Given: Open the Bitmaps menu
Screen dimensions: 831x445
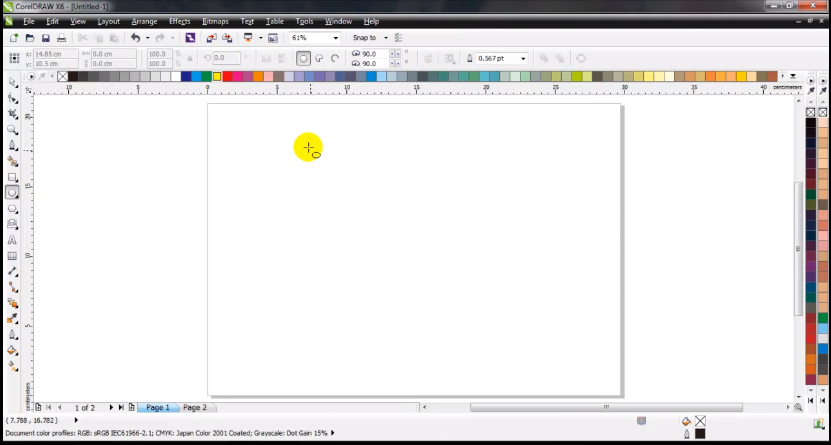Looking at the screenshot, I should (215, 21).
